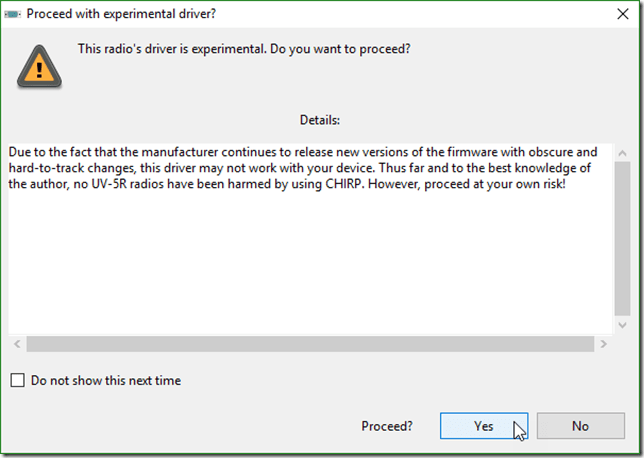
Task: Click the 'Proceed with experimental driver?' title bar
Action: (x=300, y=13)
